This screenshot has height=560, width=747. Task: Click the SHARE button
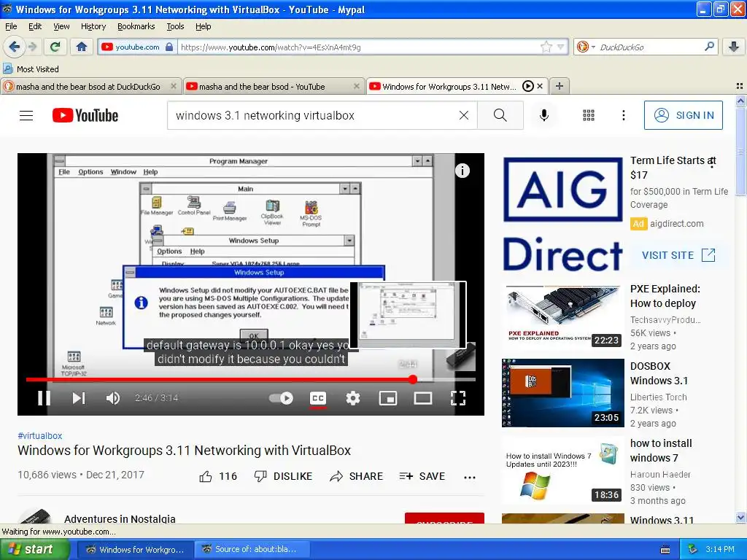[356, 476]
